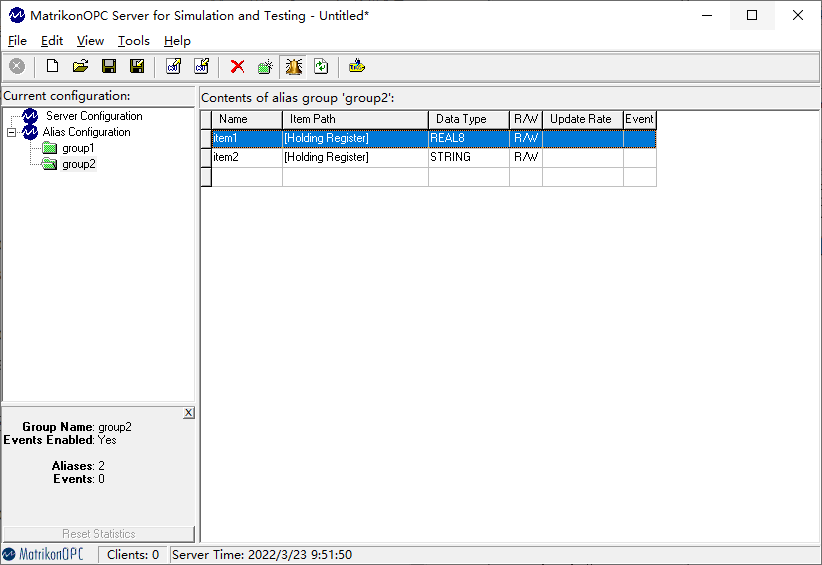The height and width of the screenshot is (565, 822).
Task: Open an existing configuration file
Action: coord(80,66)
